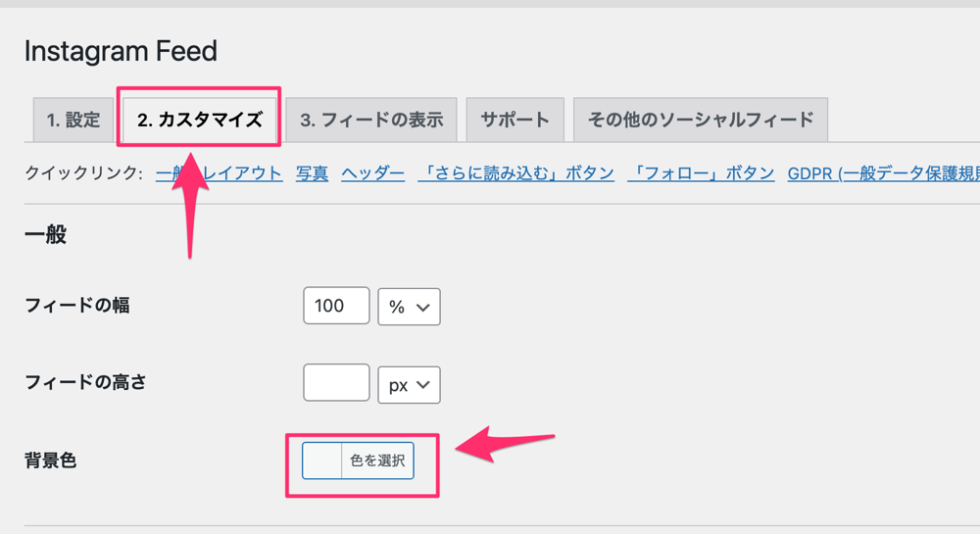Viewport: 980px width, 534px height.
Task: Jump to 写真 quick link
Action: coord(312,173)
